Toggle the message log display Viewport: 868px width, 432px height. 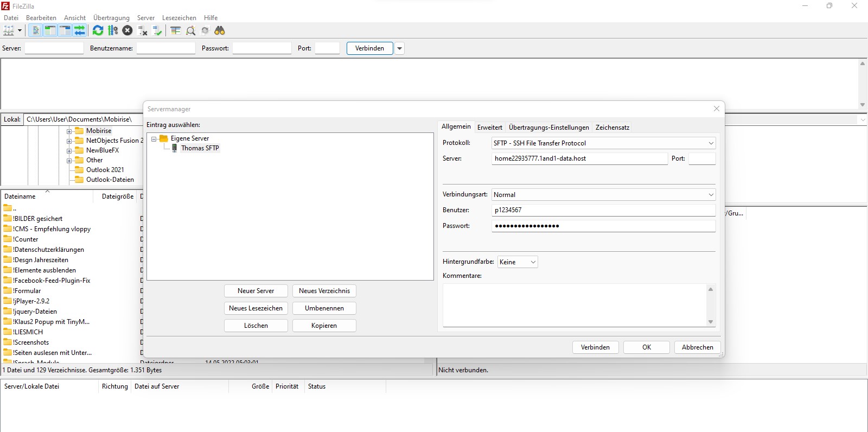36,31
